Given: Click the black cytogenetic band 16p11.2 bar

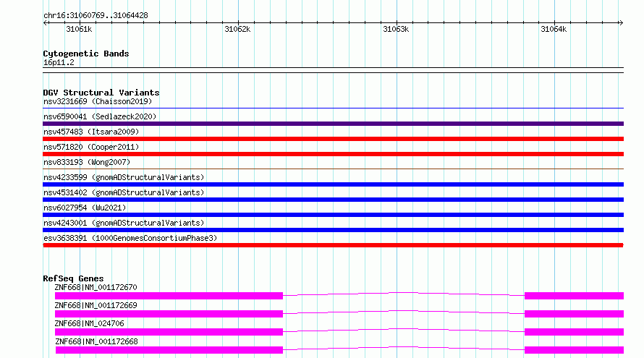Looking at the screenshot, I should [x=333, y=70].
